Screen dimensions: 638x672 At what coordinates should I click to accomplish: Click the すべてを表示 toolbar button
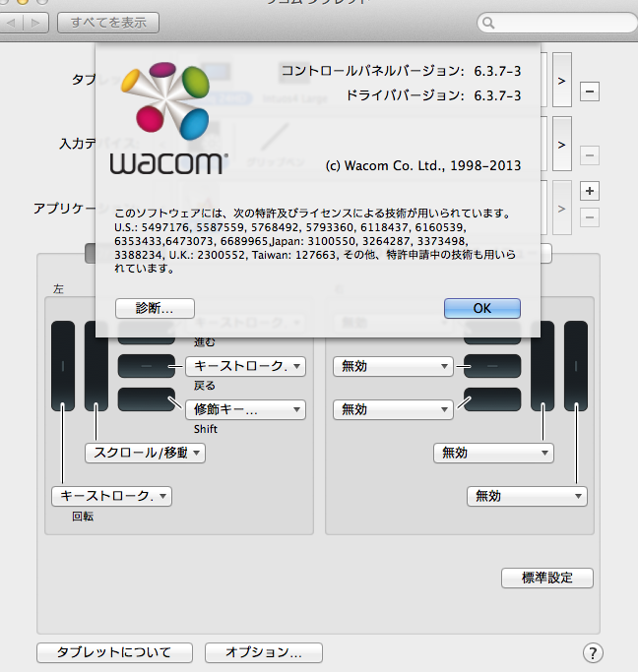(x=108, y=23)
